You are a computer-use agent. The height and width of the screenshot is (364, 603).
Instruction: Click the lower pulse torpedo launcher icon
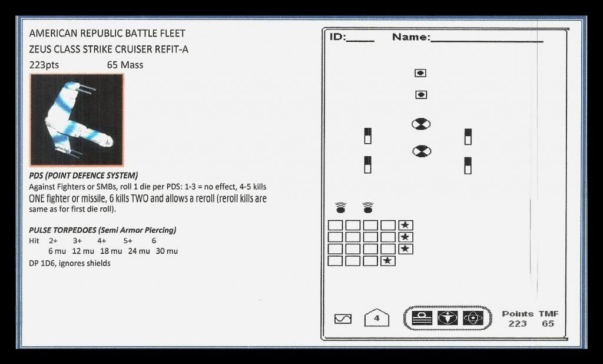420,151
